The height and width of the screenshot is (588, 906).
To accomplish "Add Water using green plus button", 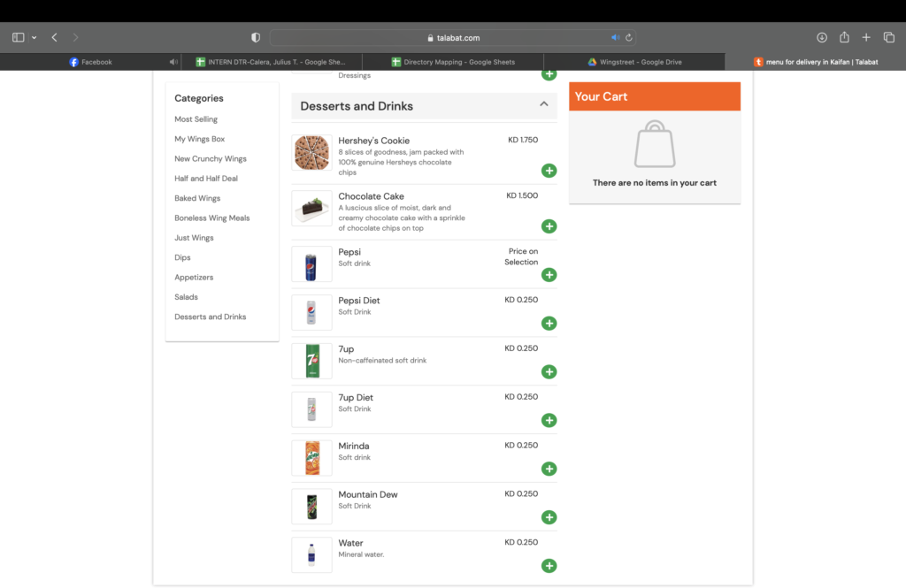I will click(549, 566).
